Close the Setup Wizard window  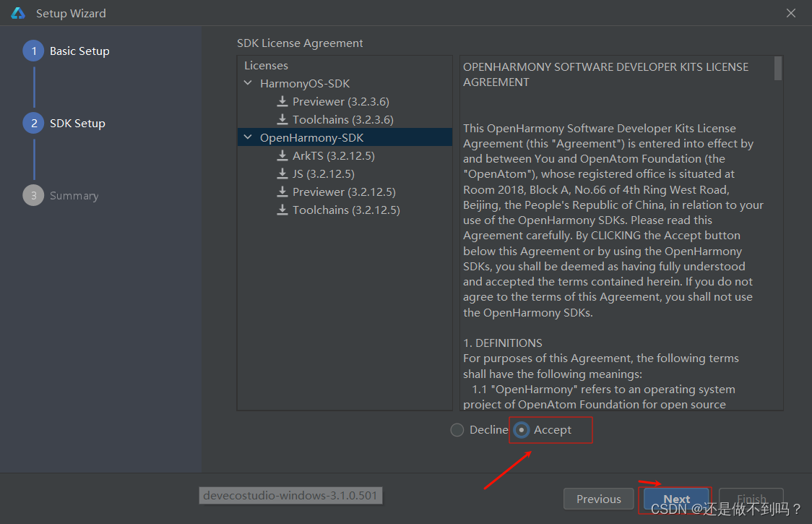pyautogui.click(x=791, y=14)
